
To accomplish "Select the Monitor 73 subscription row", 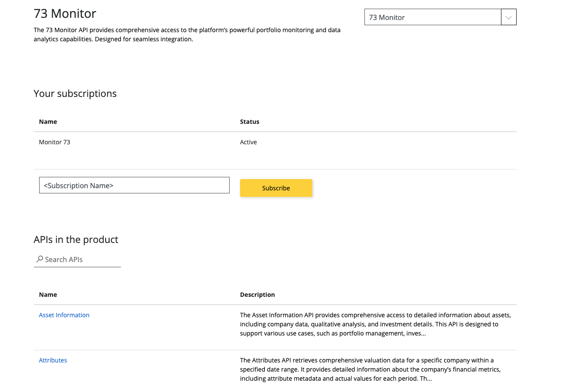I will pyautogui.click(x=54, y=142).
